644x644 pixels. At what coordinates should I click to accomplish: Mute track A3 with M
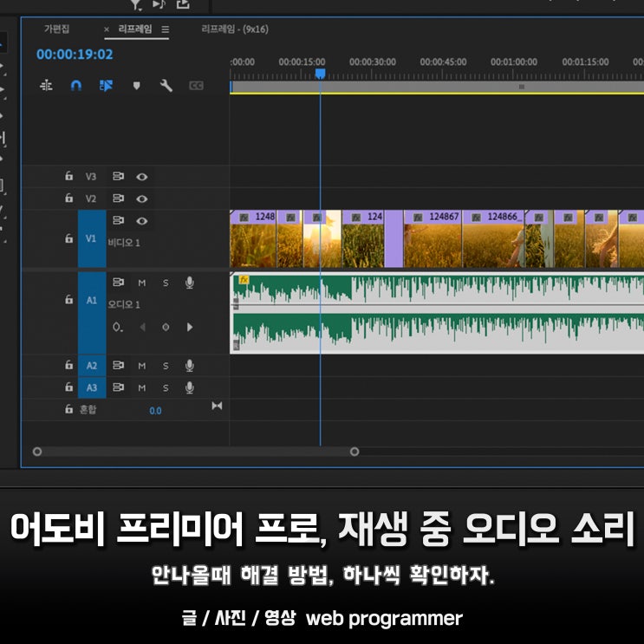click(141, 387)
